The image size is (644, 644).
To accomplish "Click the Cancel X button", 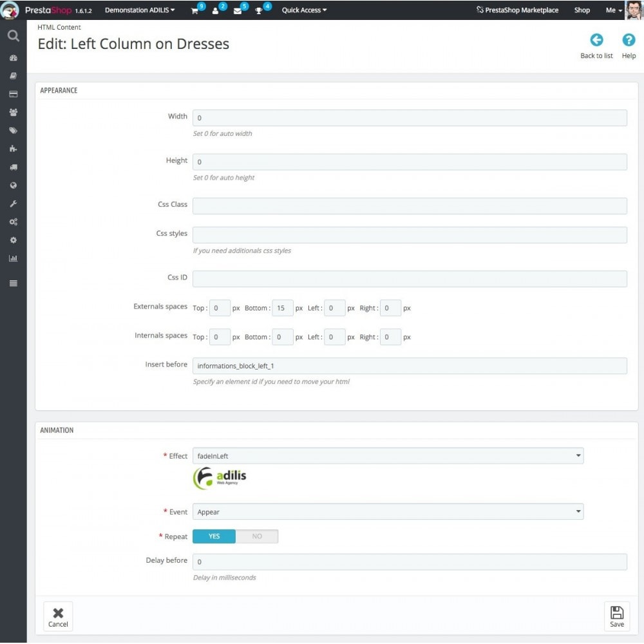I will pyautogui.click(x=58, y=616).
